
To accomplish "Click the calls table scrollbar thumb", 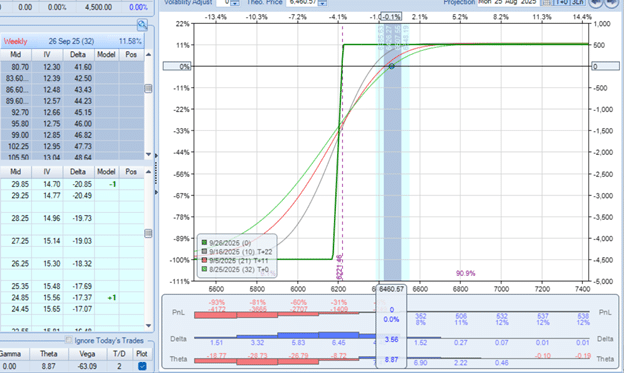I will coord(148,88).
